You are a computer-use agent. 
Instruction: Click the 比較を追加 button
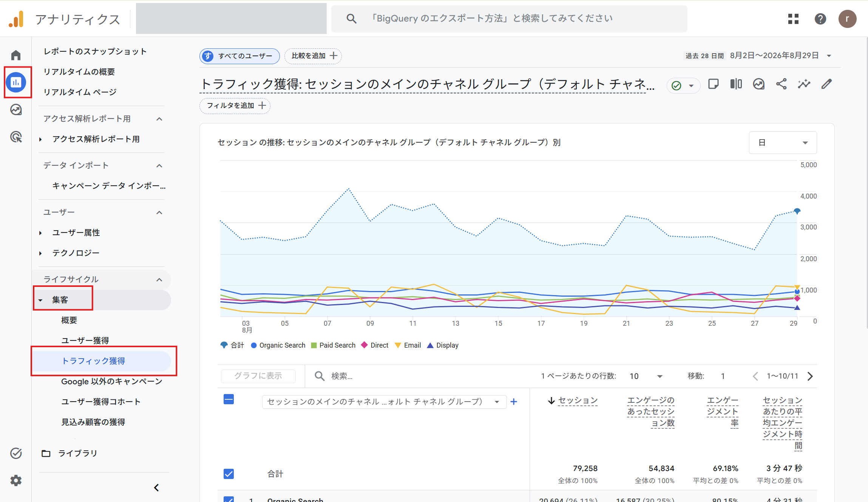(x=313, y=56)
